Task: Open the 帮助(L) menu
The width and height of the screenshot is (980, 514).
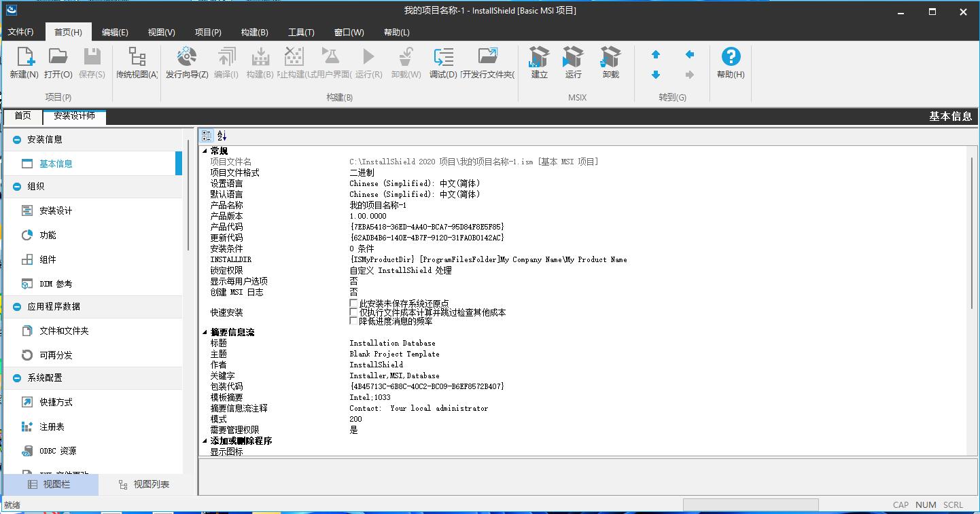Action: click(397, 32)
